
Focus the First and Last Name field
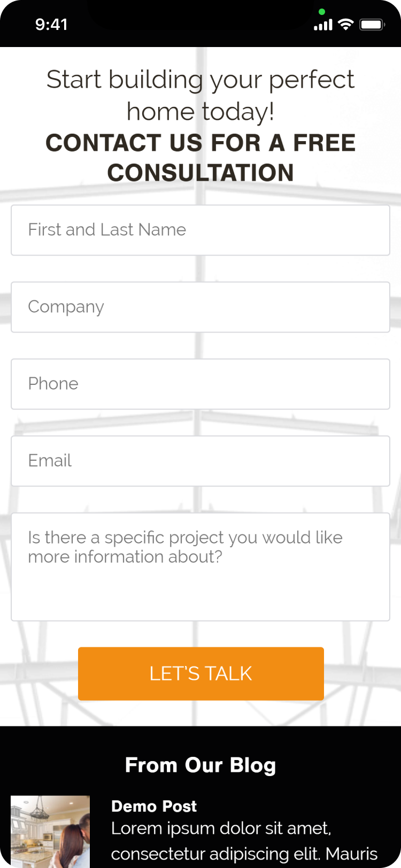(x=200, y=230)
